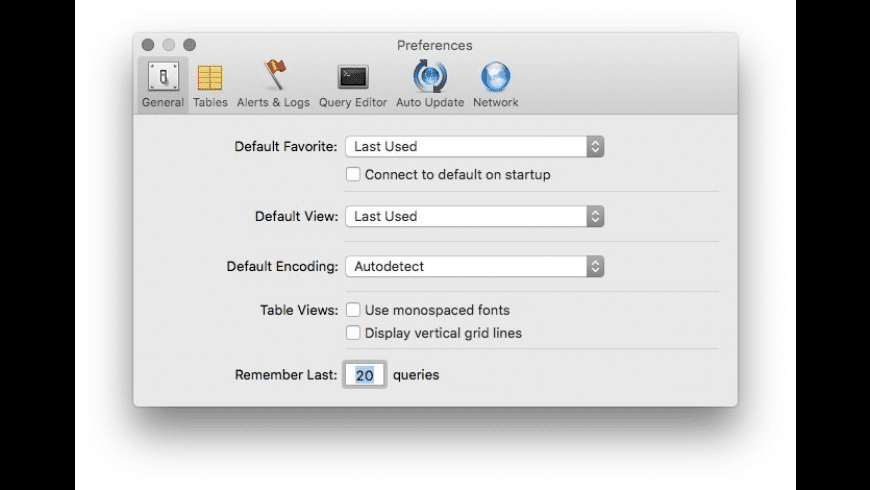The height and width of the screenshot is (490, 870).
Task: Enable Use monospaced fonts checkbox
Action: (x=353, y=310)
